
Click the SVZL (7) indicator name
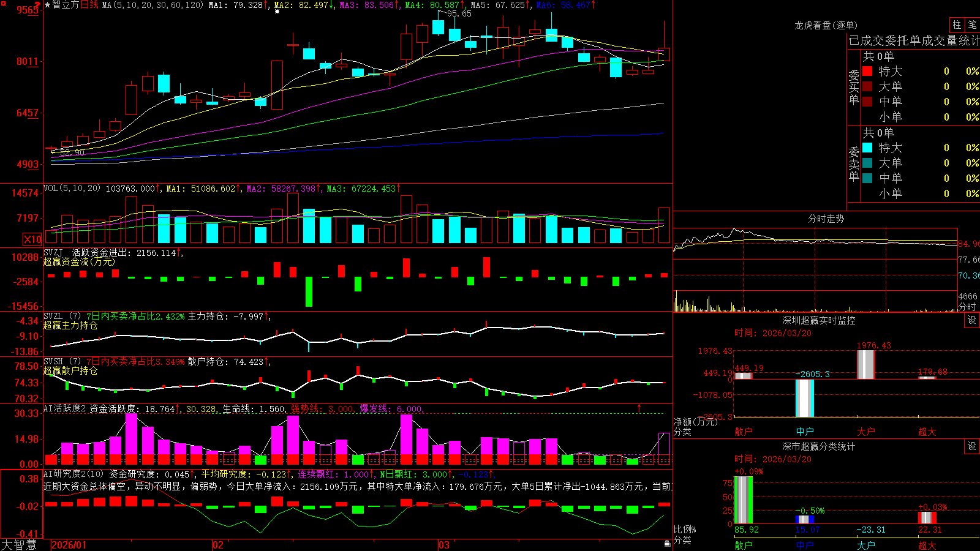pos(62,317)
